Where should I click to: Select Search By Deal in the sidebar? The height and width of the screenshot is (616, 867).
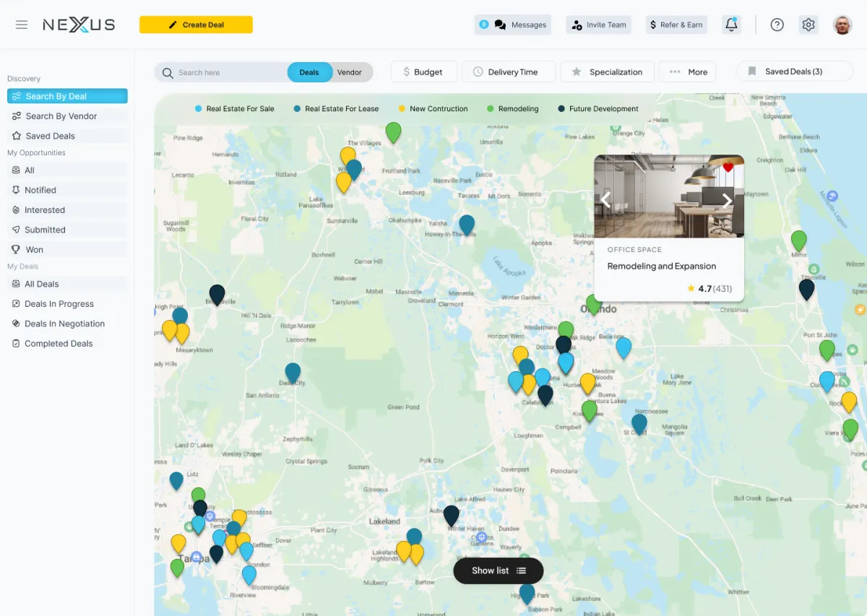(67, 96)
